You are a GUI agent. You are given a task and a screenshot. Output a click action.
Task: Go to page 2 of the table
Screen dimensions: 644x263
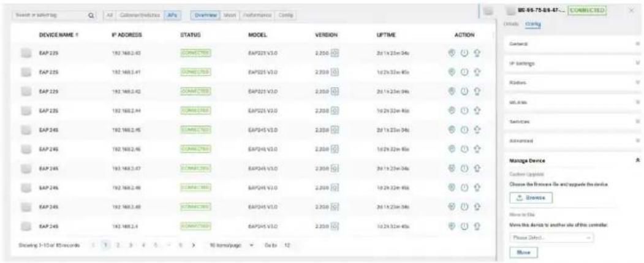coord(116,245)
